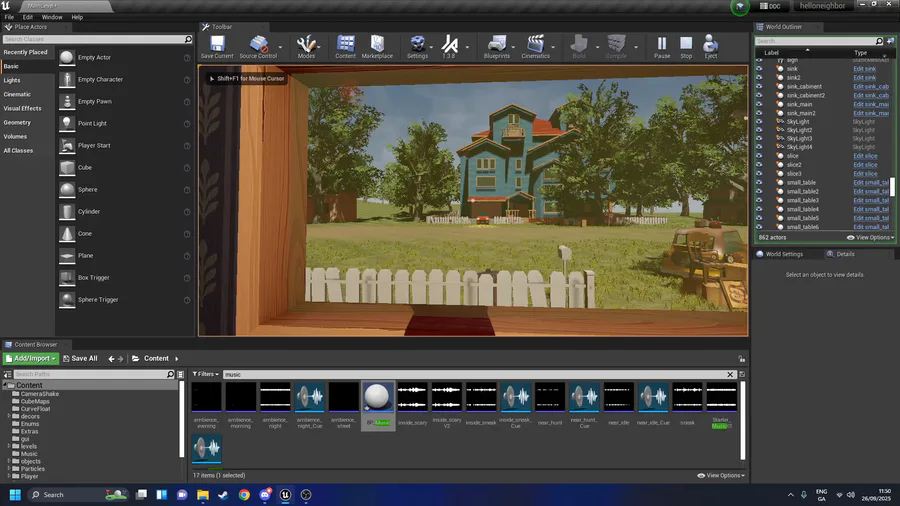Viewport: 900px width, 506px height.
Task: Open File Explorer from the taskbar
Action: [x=203, y=495]
